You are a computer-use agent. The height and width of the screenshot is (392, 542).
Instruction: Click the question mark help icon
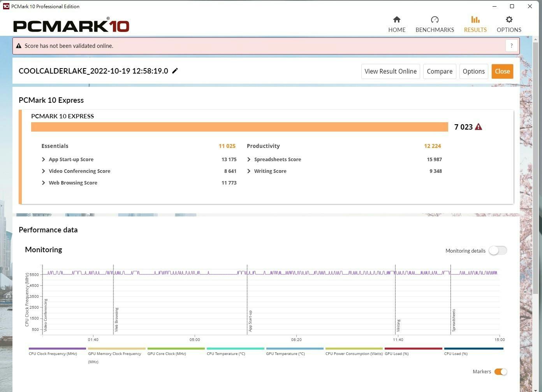[512, 46]
